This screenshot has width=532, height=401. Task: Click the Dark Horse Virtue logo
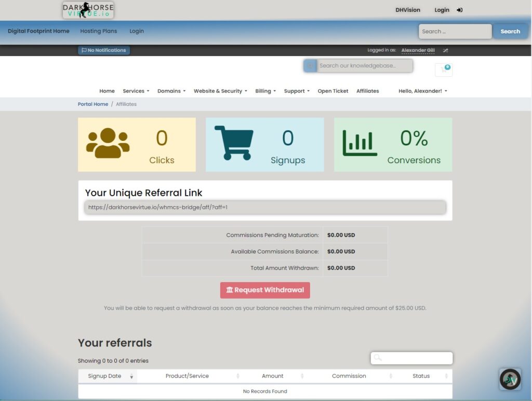coord(88,10)
